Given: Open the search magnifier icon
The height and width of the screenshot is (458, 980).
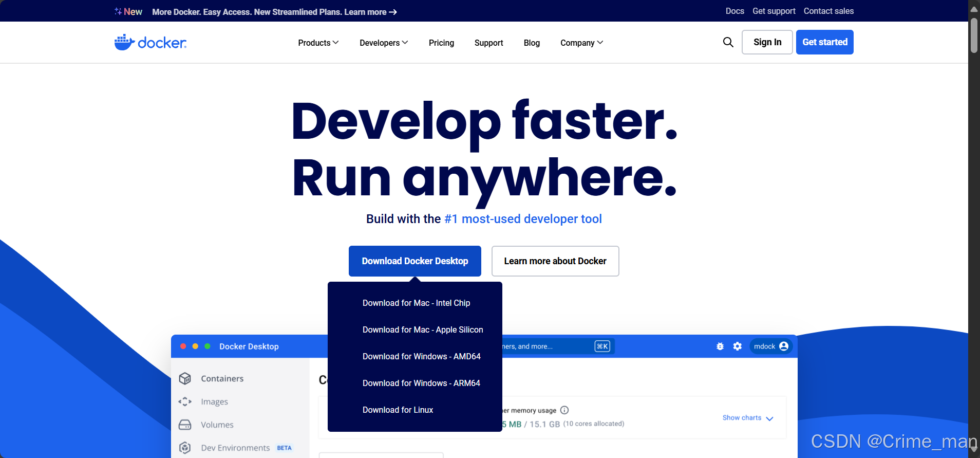Looking at the screenshot, I should (x=728, y=42).
